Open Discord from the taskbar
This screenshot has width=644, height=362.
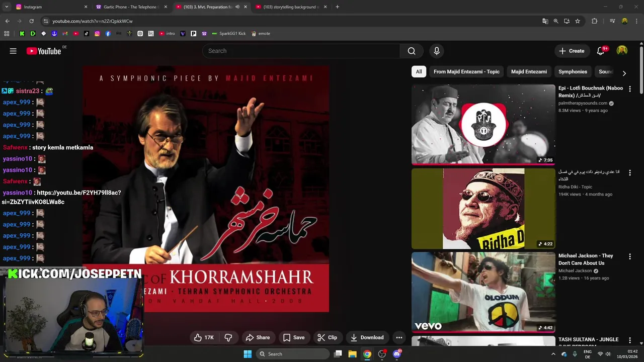pos(396,354)
